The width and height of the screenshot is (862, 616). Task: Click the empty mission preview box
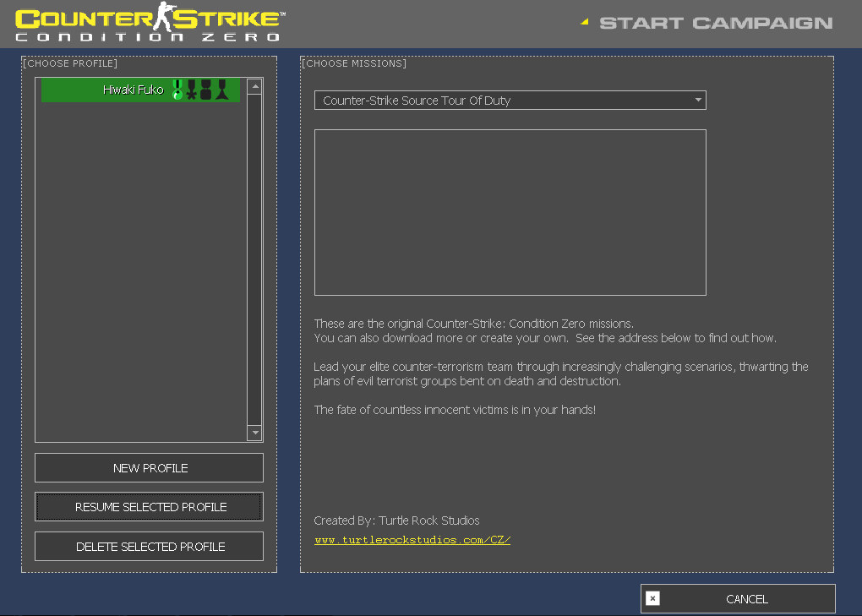[x=510, y=213]
